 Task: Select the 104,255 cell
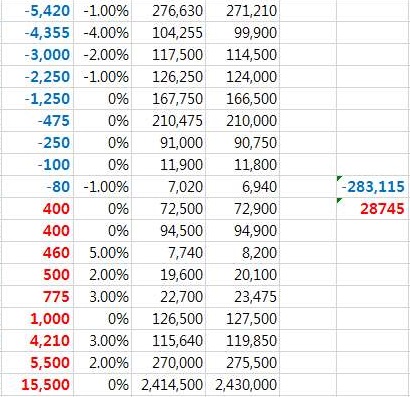coord(168,33)
